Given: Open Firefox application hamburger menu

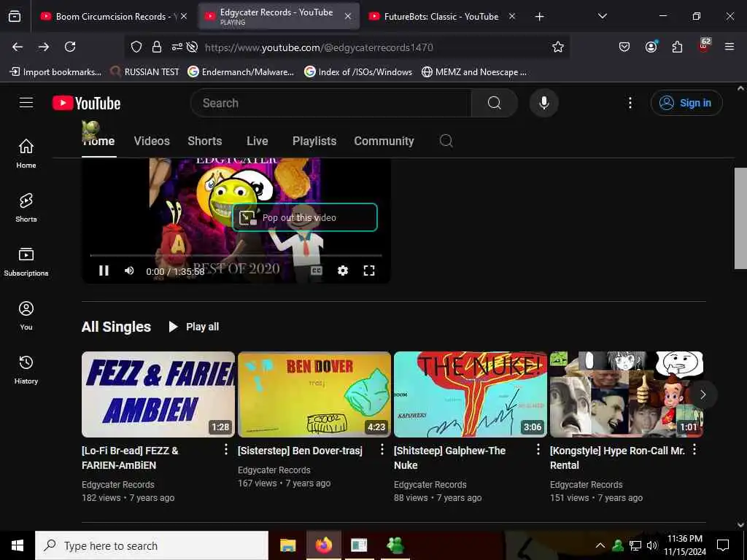Looking at the screenshot, I should pos(729,47).
